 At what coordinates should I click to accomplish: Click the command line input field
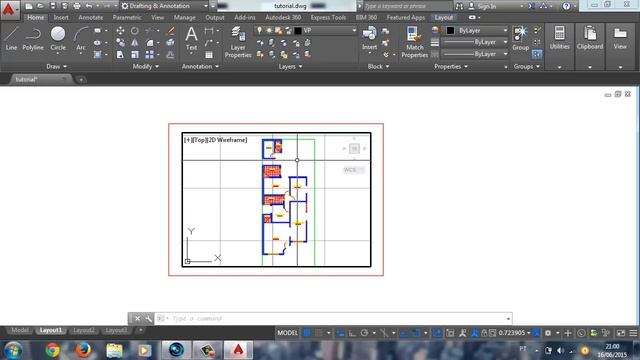pyautogui.click(x=333, y=318)
